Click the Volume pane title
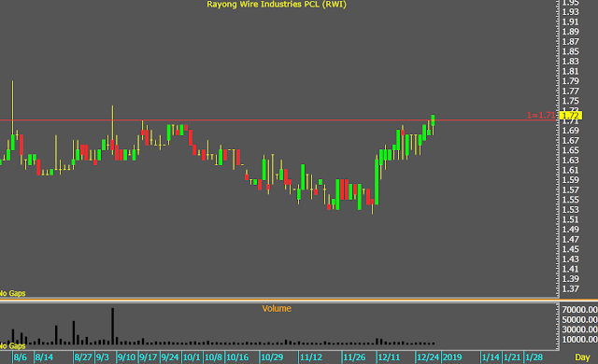This screenshot has height=364, width=598. [x=277, y=308]
